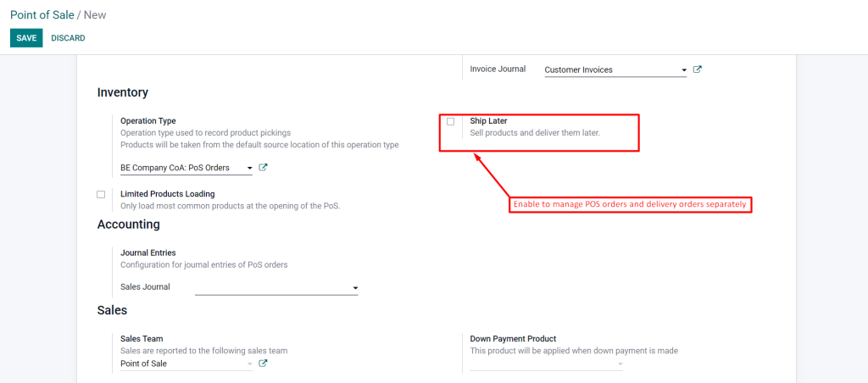The height and width of the screenshot is (383, 868).
Task: Open external link beside Invoice Journal field
Action: point(698,69)
